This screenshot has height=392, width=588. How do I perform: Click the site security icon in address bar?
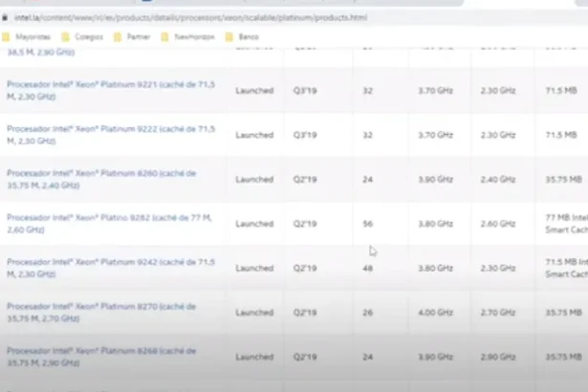tap(6, 18)
